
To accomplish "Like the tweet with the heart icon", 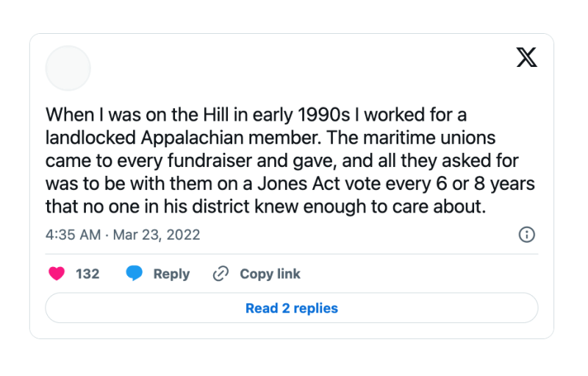I will coord(57,274).
